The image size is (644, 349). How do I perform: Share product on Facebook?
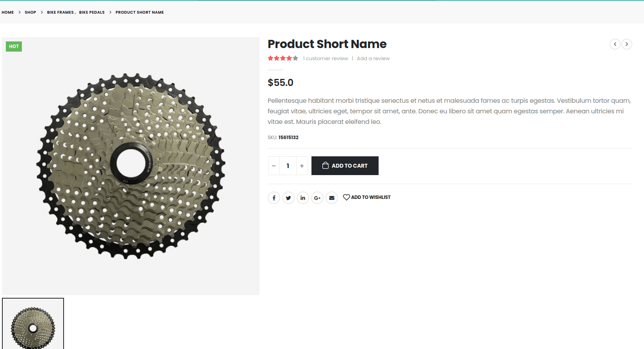pyautogui.click(x=274, y=198)
